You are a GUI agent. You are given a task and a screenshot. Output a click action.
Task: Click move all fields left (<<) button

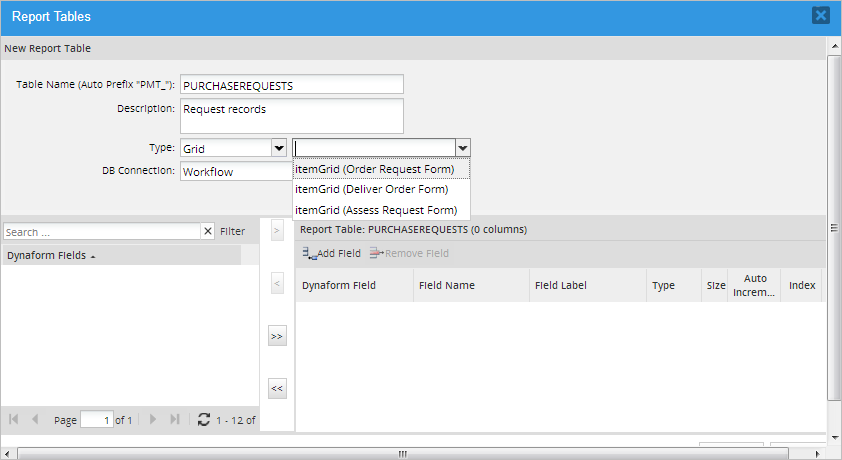click(277, 388)
